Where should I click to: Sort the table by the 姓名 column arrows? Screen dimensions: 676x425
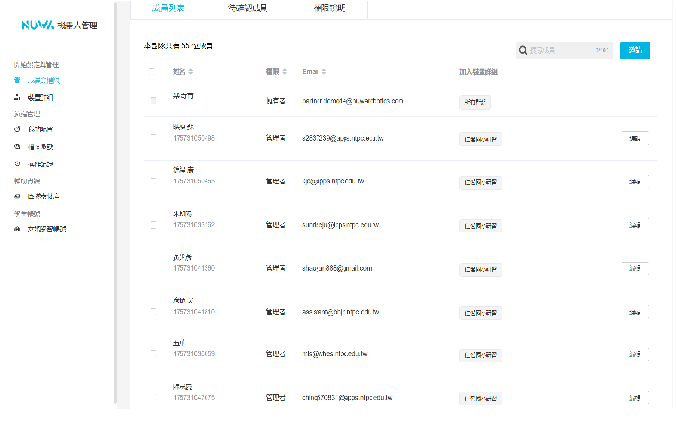(x=191, y=72)
